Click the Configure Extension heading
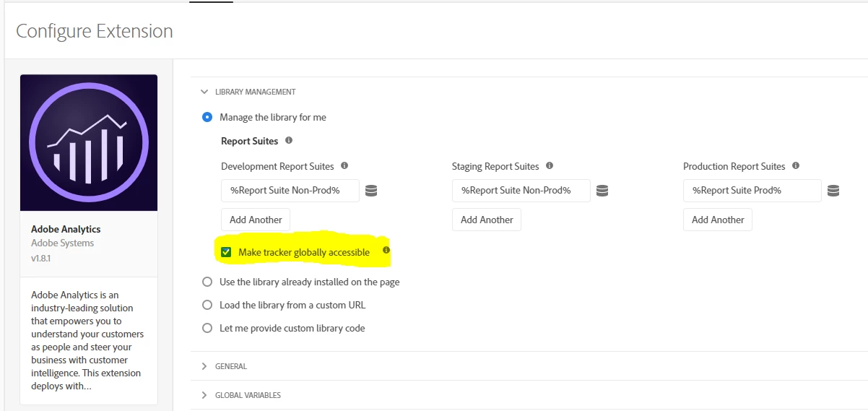Image resolution: width=868 pixels, height=411 pixels. [x=95, y=31]
